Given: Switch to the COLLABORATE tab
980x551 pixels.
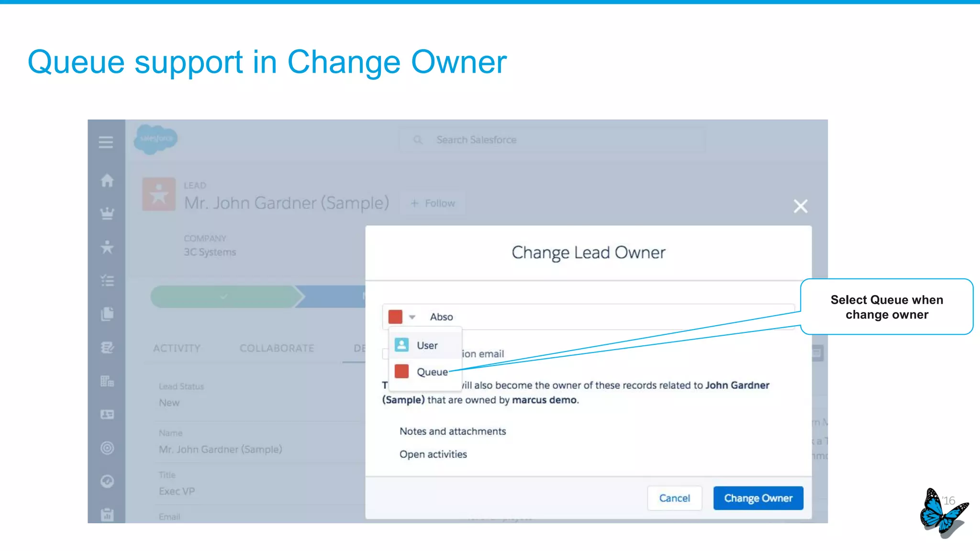Looking at the screenshot, I should pyautogui.click(x=277, y=348).
